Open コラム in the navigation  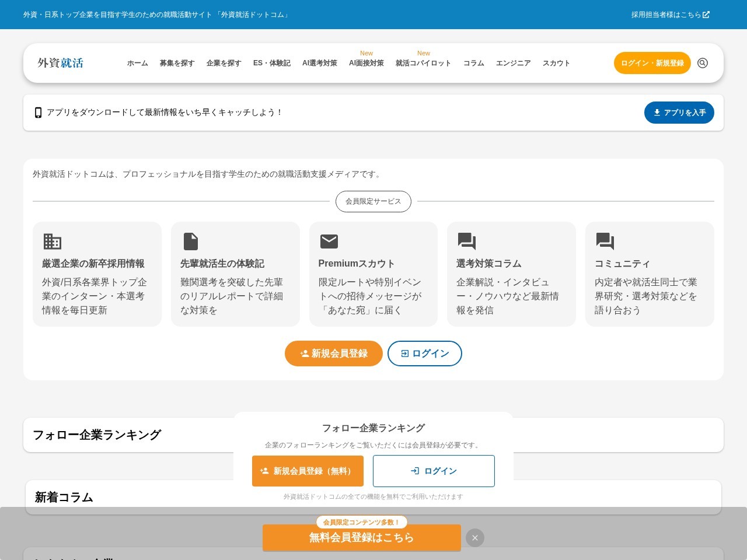pos(474,63)
